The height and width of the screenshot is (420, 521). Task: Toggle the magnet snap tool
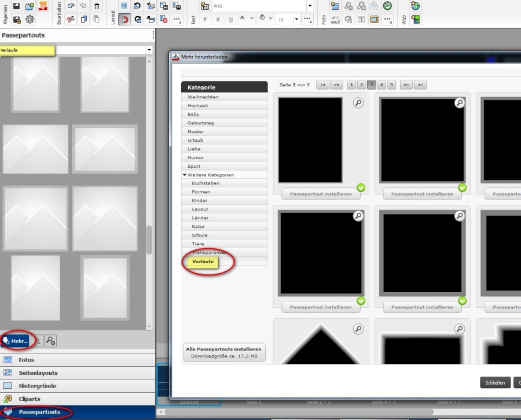[x=124, y=19]
